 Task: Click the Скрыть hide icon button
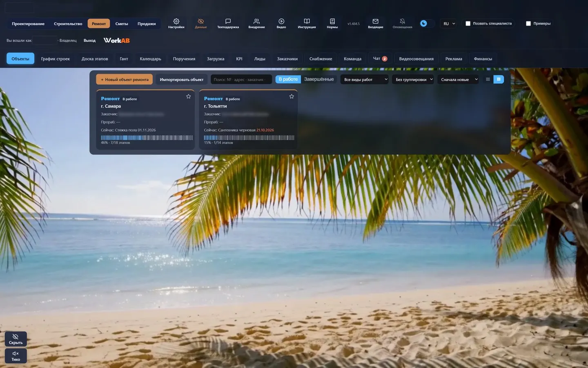coord(16,339)
